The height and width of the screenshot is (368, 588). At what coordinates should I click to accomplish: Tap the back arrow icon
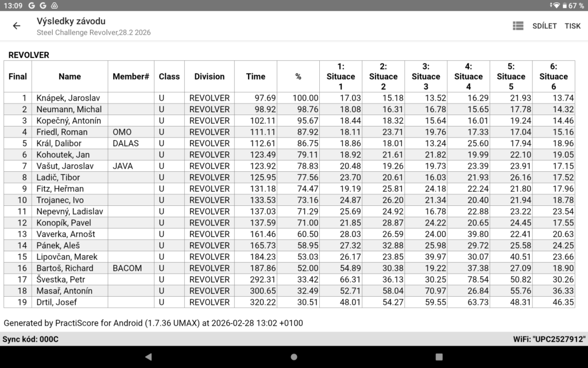(x=17, y=26)
